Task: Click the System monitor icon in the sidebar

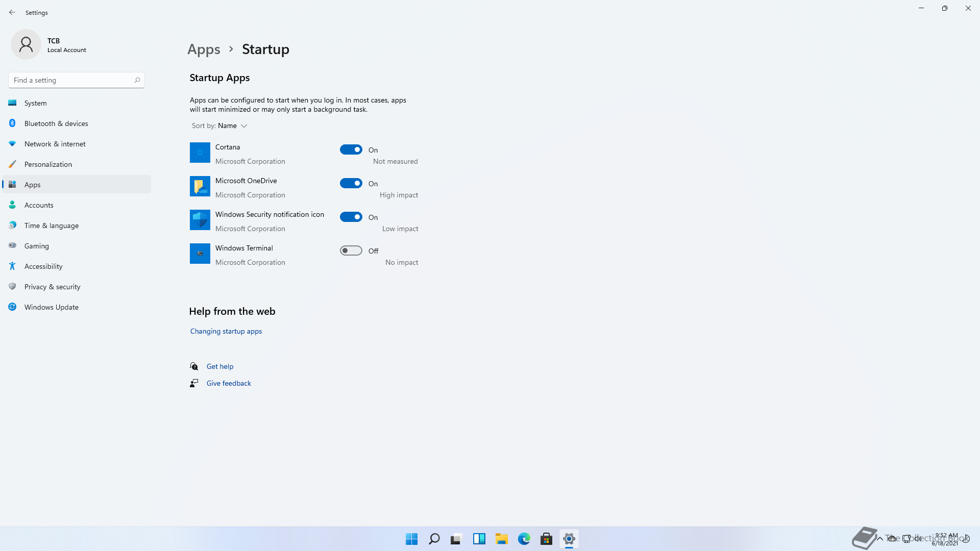Action: [12, 103]
